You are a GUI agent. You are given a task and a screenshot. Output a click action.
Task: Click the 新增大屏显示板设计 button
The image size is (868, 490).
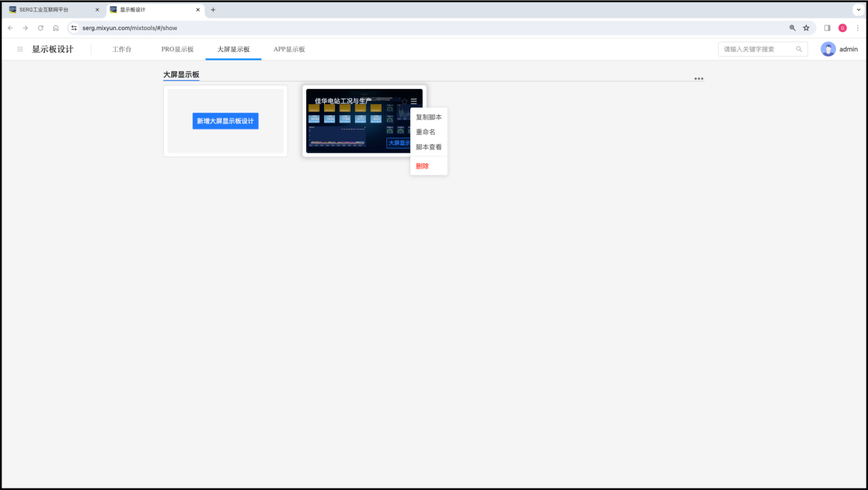225,121
